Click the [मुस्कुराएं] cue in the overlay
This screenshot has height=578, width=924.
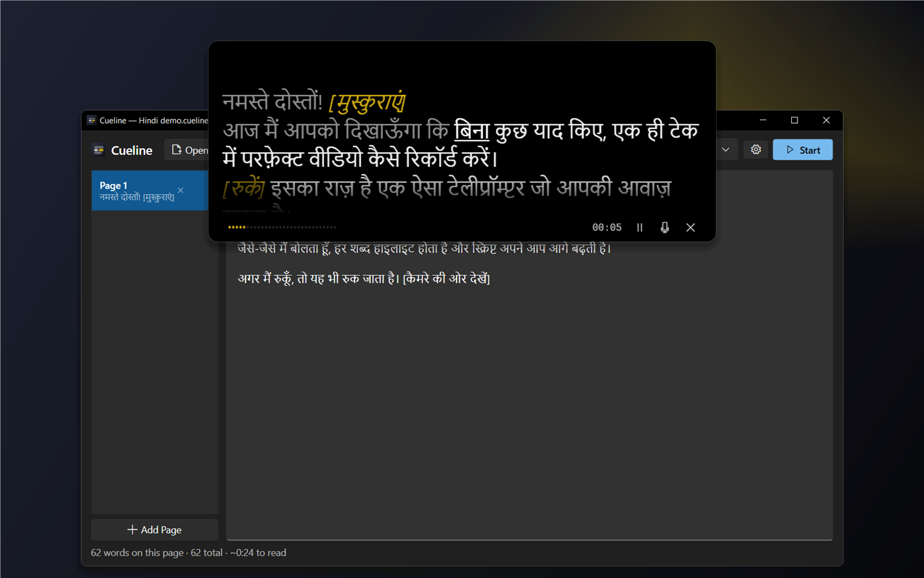coord(367,102)
